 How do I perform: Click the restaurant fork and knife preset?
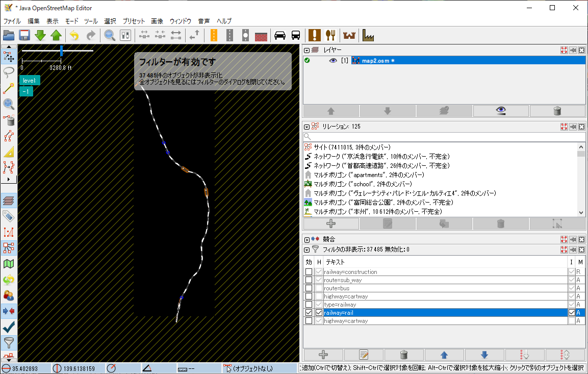[x=331, y=35]
